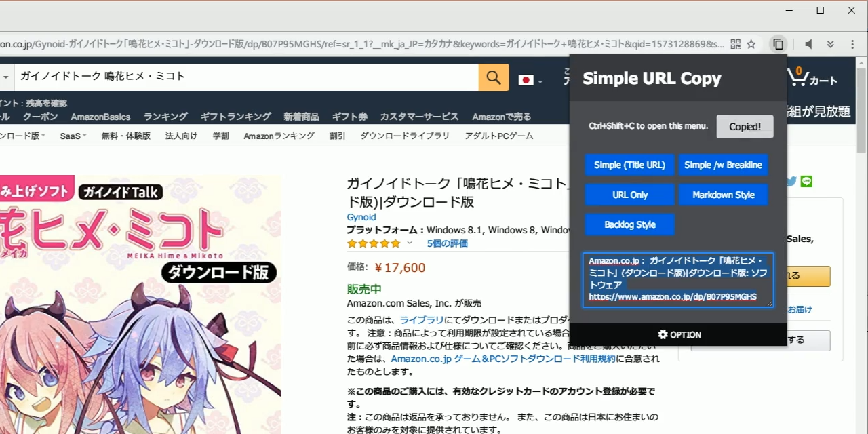Select the URL Only format button
The image size is (868, 434).
tap(629, 195)
